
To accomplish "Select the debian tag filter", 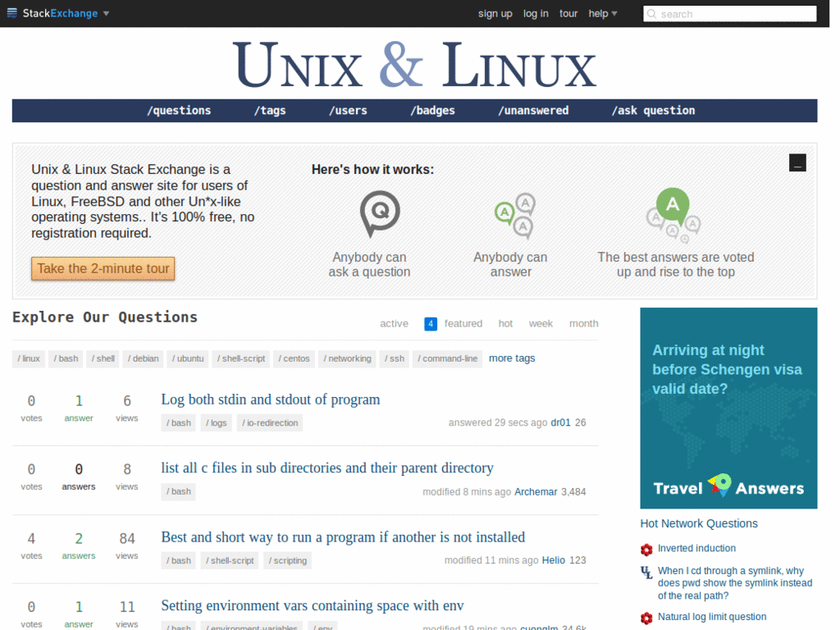I will [x=143, y=358].
